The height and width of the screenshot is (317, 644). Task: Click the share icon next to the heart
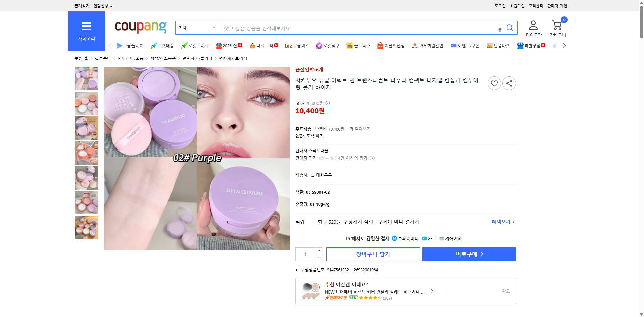click(509, 83)
